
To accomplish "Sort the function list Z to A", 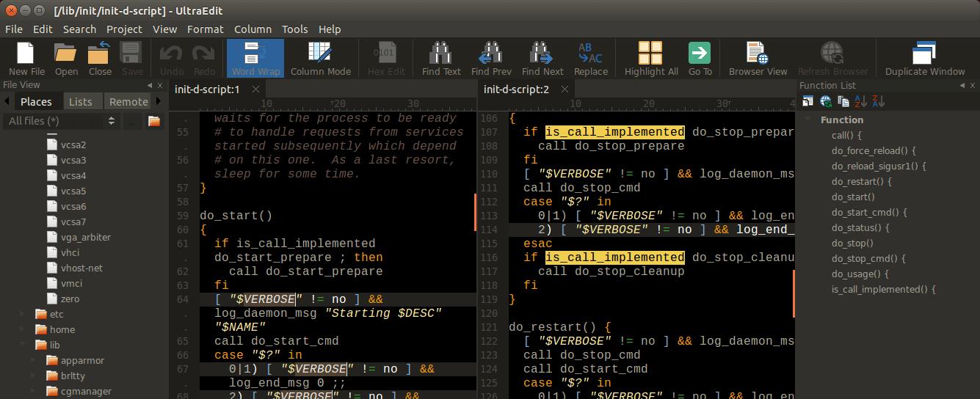I will [879, 101].
